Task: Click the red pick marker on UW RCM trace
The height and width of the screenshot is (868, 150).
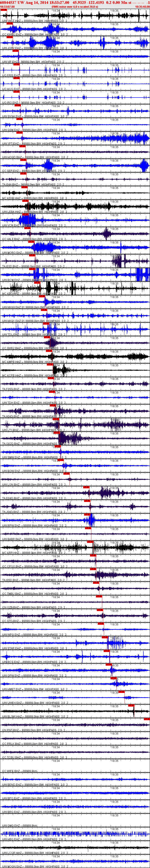Action: click(32, 269)
